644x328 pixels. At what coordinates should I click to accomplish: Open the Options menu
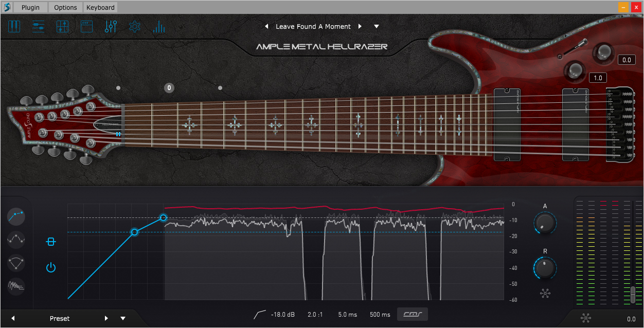[x=65, y=7]
